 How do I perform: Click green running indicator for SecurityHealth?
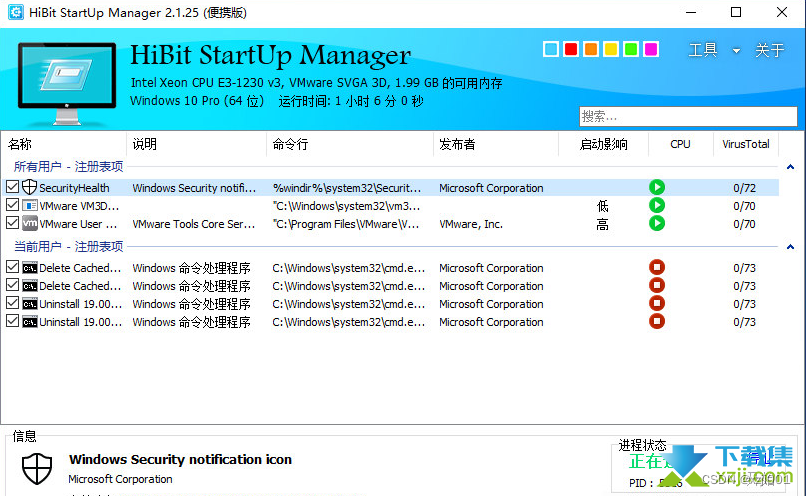656,187
